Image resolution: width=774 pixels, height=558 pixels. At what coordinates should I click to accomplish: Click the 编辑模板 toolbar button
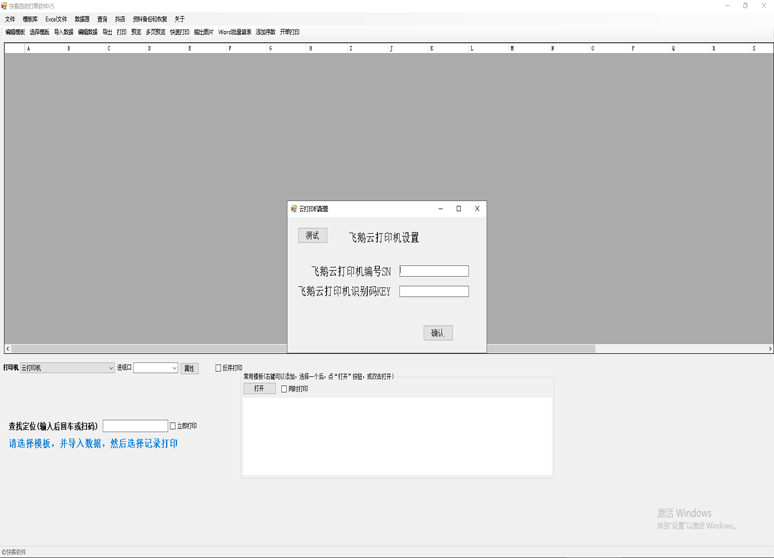point(15,32)
